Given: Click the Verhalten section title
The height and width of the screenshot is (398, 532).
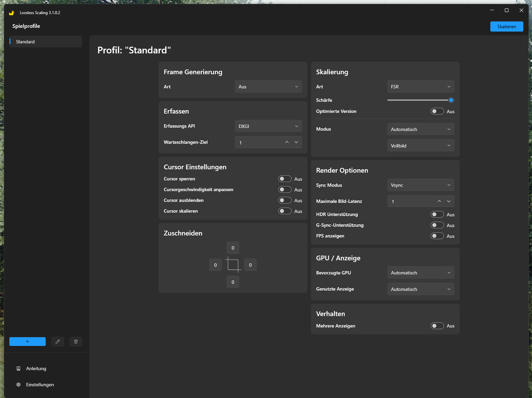Looking at the screenshot, I should (331, 314).
